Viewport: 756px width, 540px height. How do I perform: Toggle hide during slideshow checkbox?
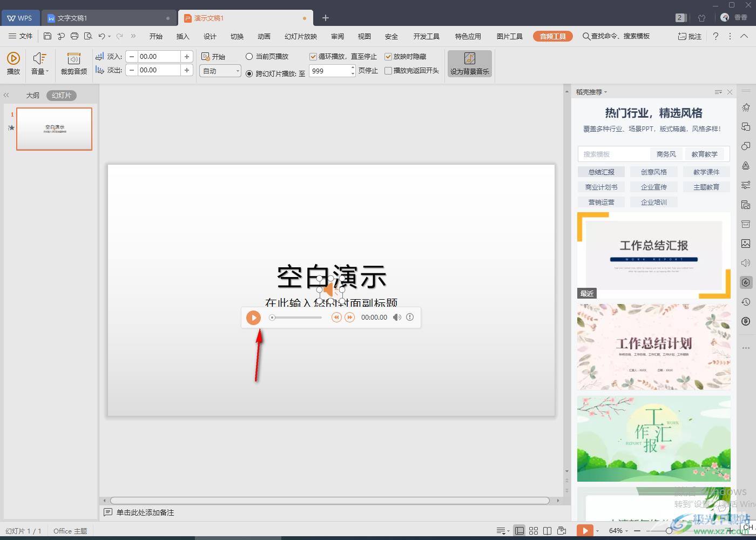tap(388, 56)
